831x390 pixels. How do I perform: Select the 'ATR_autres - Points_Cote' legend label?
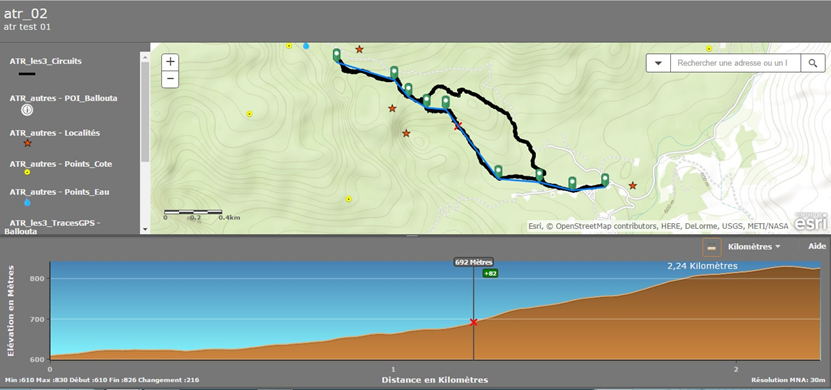tap(60, 164)
